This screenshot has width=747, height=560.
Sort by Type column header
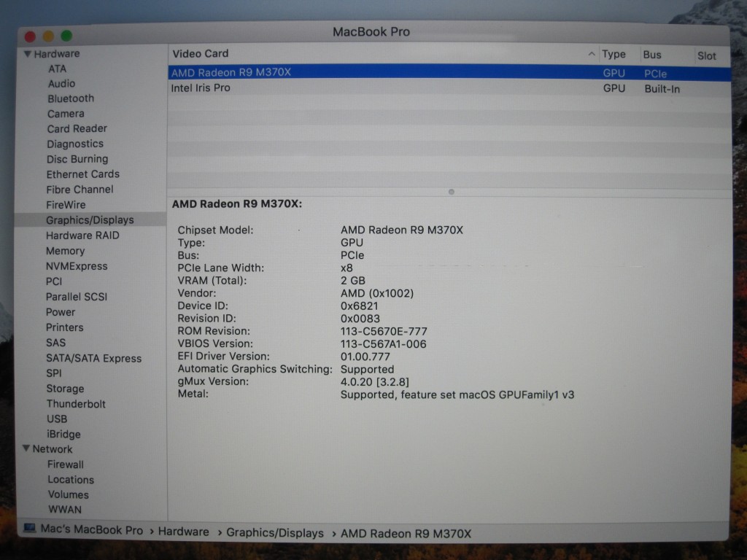click(614, 54)
